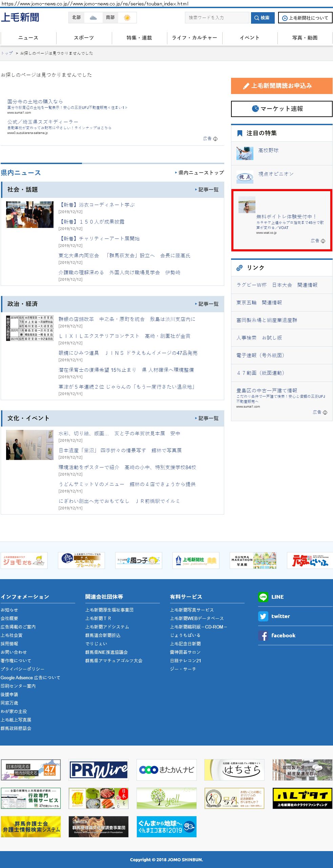Click the sunny weather icon for 南部
Image resolution: width=333 pixels, height=868 pixels.
tap(127, 18)
